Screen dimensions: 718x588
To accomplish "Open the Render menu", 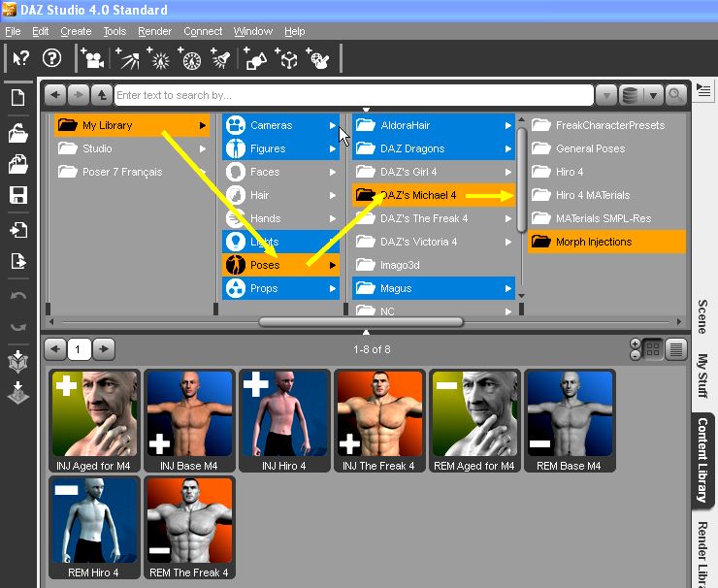I will [x=155, y=32].
